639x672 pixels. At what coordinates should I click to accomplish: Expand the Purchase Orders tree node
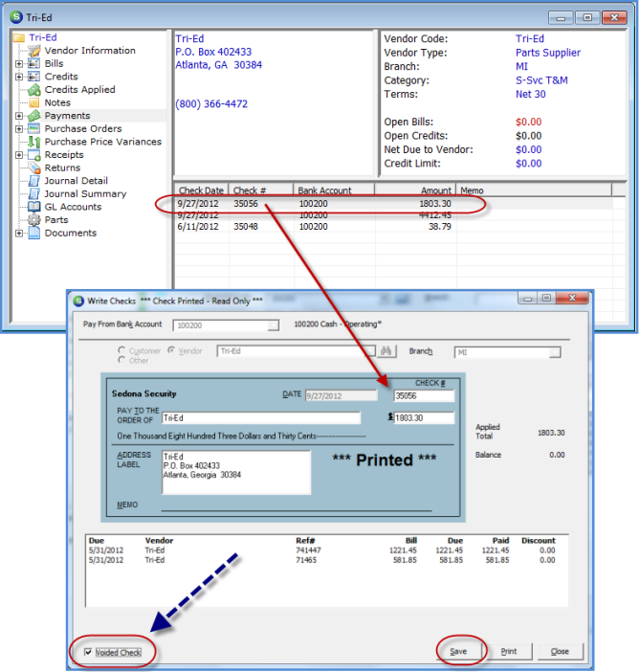click(19, 128)
